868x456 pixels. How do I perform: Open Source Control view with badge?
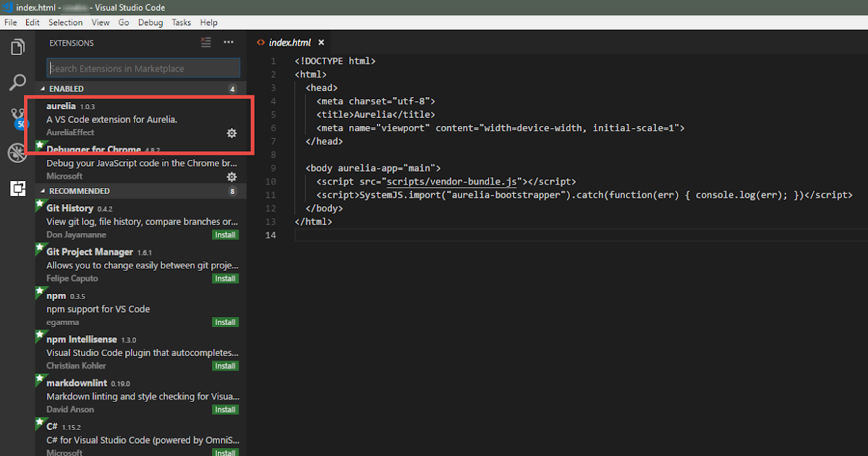pos(17,118)
